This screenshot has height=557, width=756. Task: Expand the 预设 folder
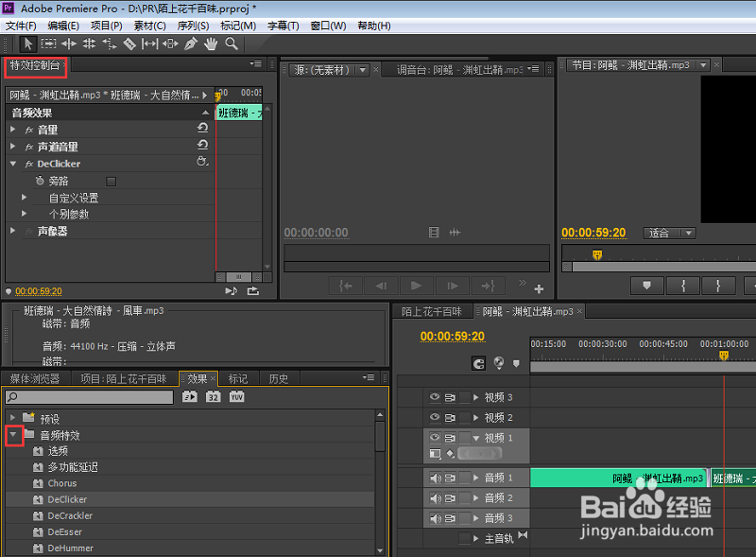13,417
